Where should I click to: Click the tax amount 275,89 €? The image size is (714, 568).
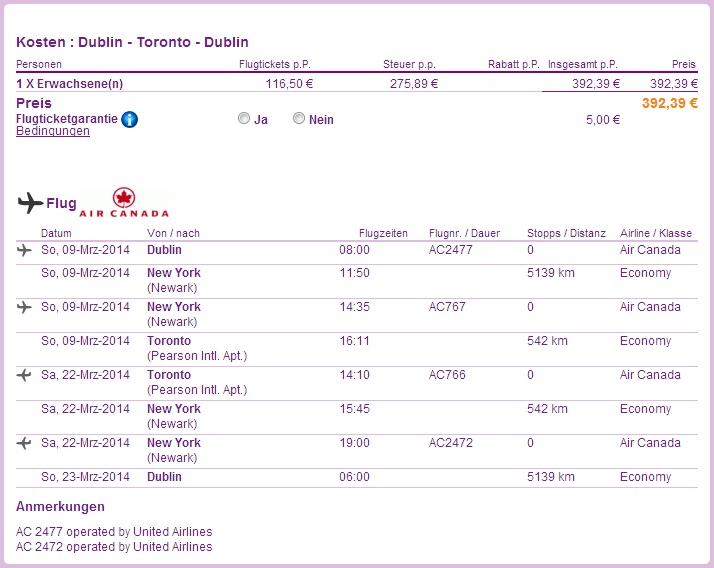[x=414, y=84]
